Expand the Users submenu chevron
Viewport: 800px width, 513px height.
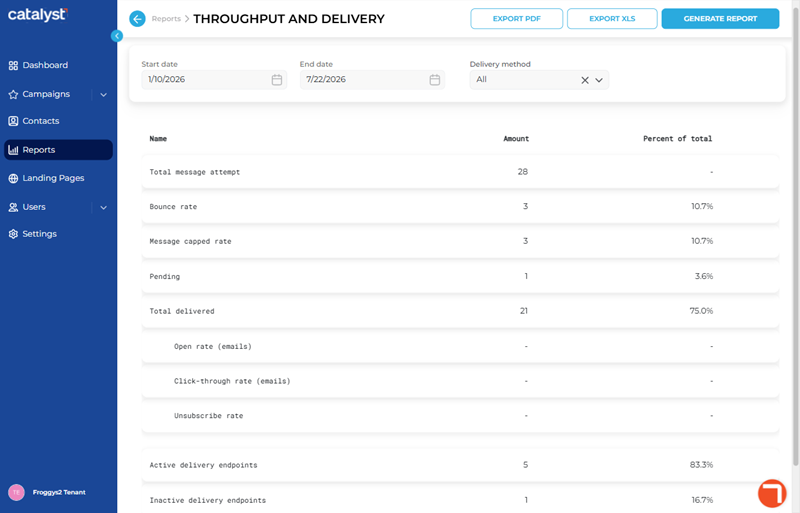(104, 207)
